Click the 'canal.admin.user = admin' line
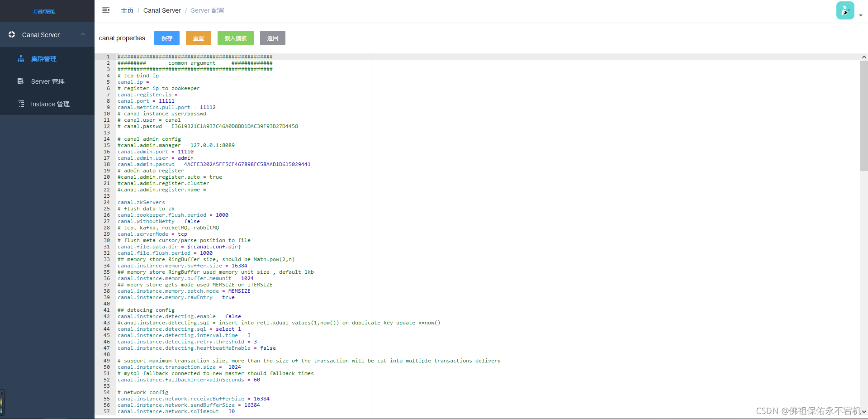Image resolution: width=868 pixels, height=419 pixels. click(x=156, y=158)
